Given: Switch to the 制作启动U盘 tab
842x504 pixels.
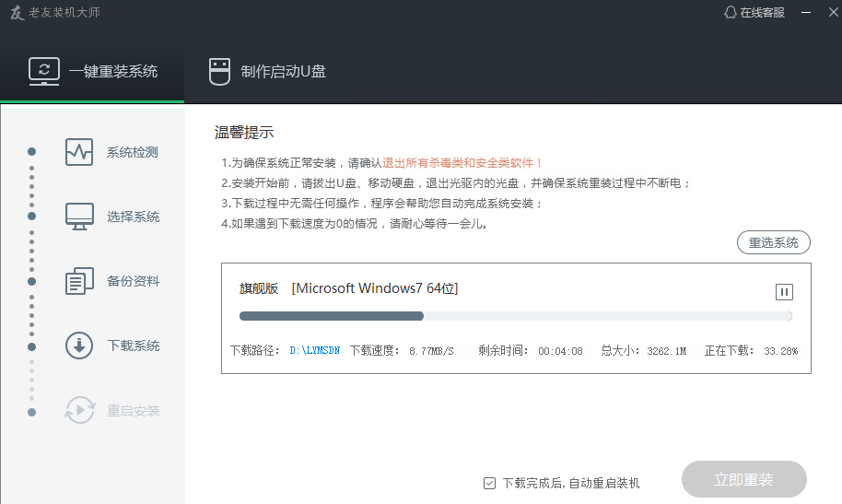Looking at the screenshot, I should pos(267,72).
